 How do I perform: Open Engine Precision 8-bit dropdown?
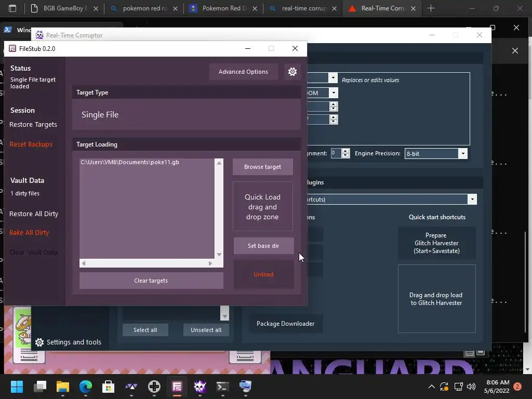(463, 153)
